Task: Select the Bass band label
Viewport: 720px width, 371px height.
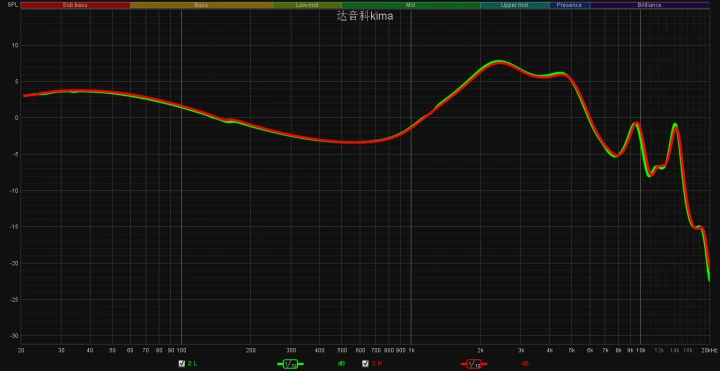Action: click(x=201, y=5)
